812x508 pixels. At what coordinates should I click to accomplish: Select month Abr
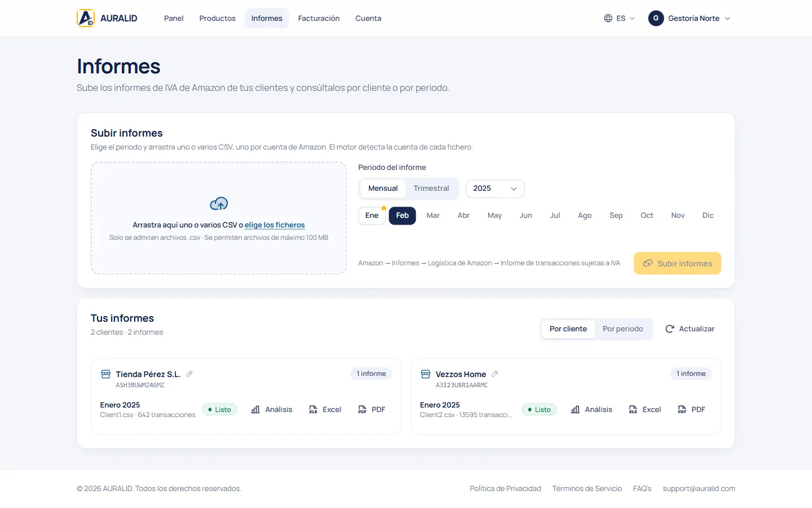click(464, 216)
